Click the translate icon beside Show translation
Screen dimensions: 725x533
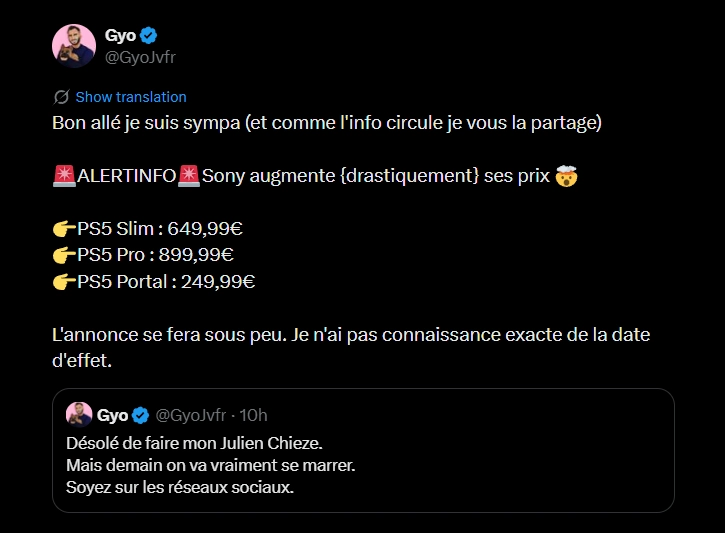(61, 97)
